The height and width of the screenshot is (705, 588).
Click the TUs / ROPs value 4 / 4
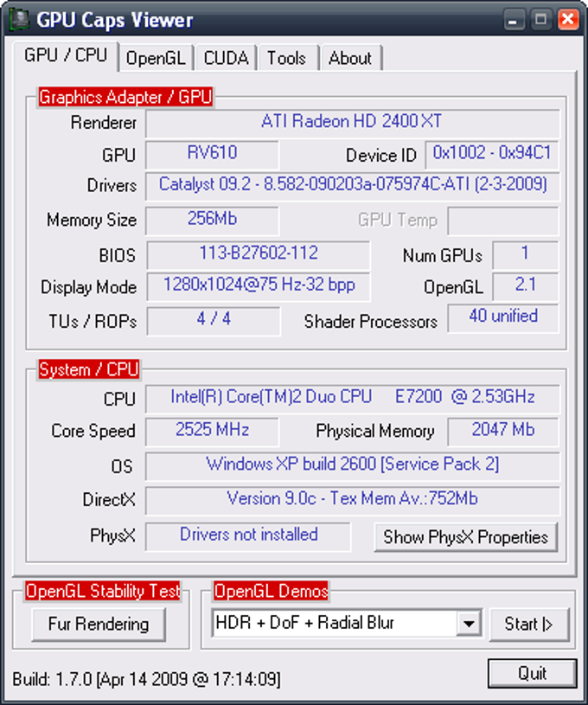click(x=214, y=321)
